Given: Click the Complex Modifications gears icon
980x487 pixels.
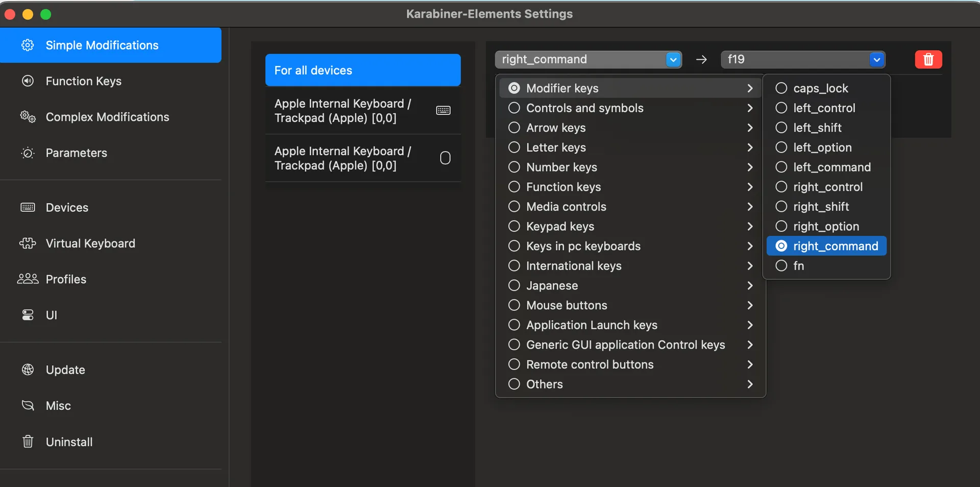Looking at the screenshot, I should [x=28, y=117].
